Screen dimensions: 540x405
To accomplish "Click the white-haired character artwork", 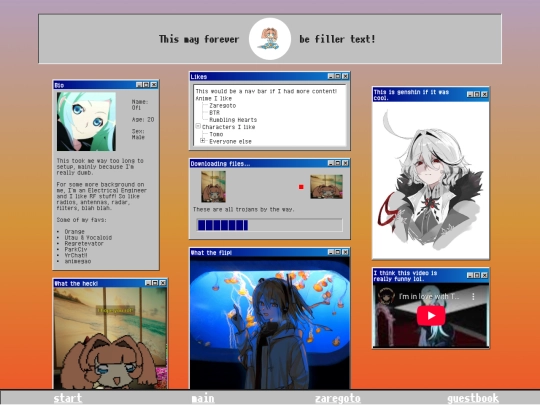I will tap(430, 180).
